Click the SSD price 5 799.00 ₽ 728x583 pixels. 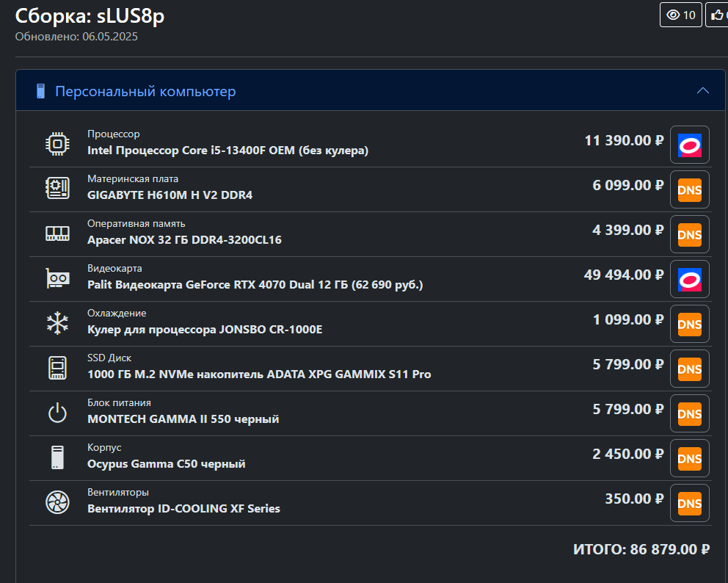[x=627, y=365]
